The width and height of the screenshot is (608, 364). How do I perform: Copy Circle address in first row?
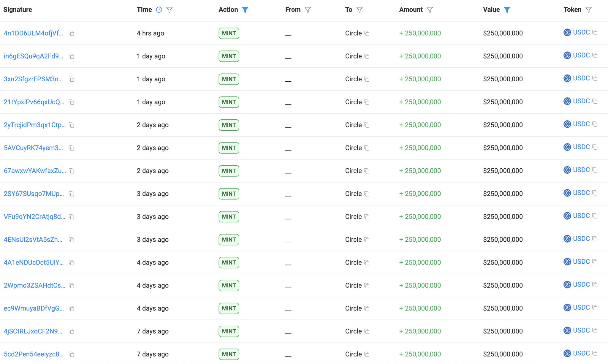367,34
